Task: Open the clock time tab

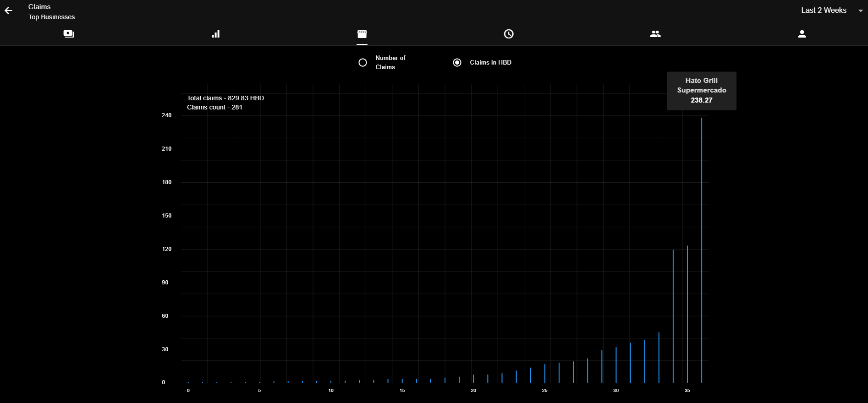Action: click(x=509, y=34)
